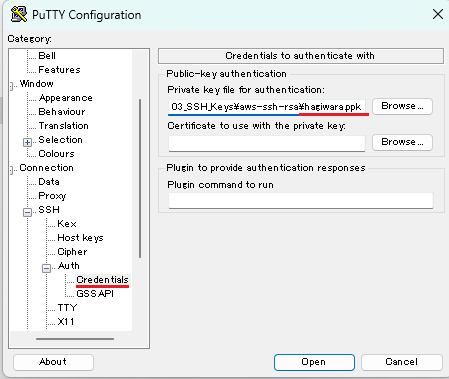Expand the Selection tree node
The height and width of the screenshot is (379, 449).
click(x=28, y=142)
